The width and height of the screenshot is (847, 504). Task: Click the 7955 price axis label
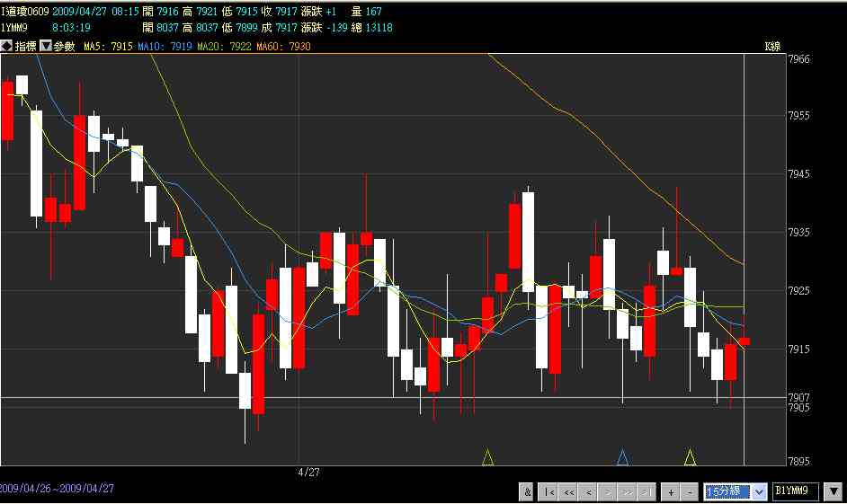(x=799, y=116)
